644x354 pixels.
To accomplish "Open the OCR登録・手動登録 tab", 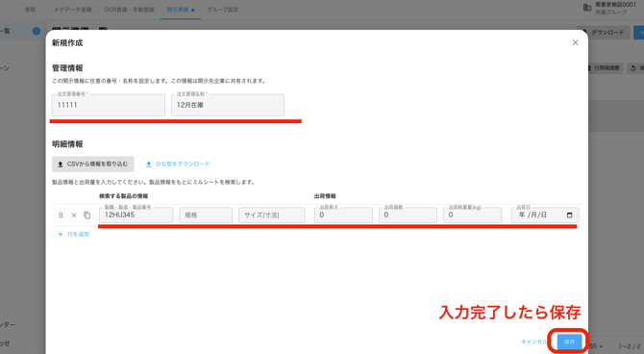I will coord(129,10).
